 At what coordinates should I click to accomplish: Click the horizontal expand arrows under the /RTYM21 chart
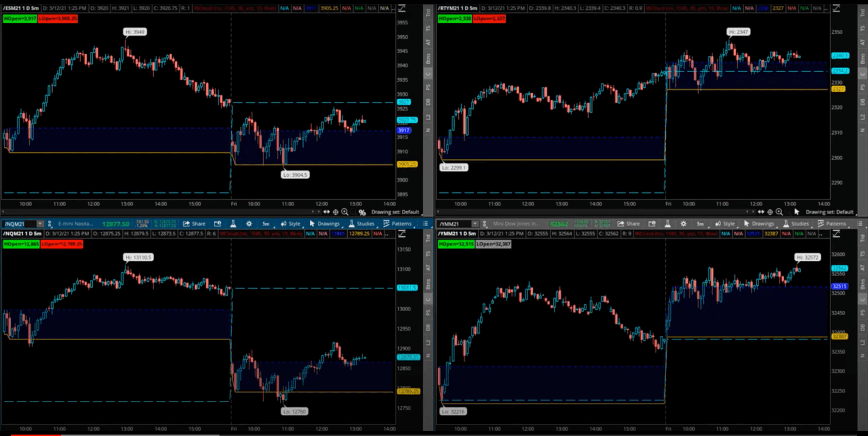pyautogui.click(x=761, y=212)
